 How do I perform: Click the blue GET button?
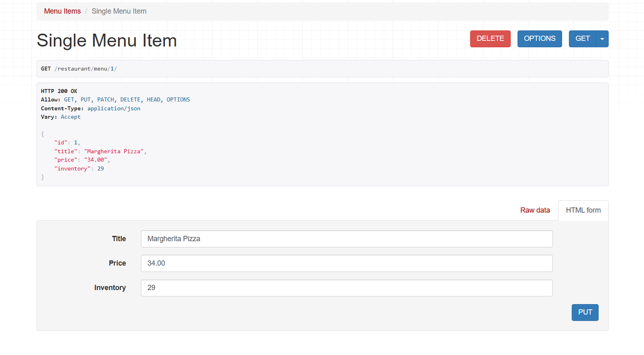point(583,39)
